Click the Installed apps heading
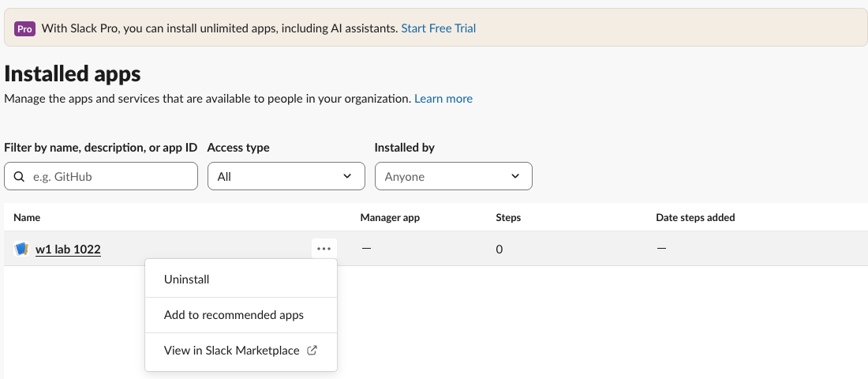The width and height of the screenshot is (868, 379). pos(73,73)
